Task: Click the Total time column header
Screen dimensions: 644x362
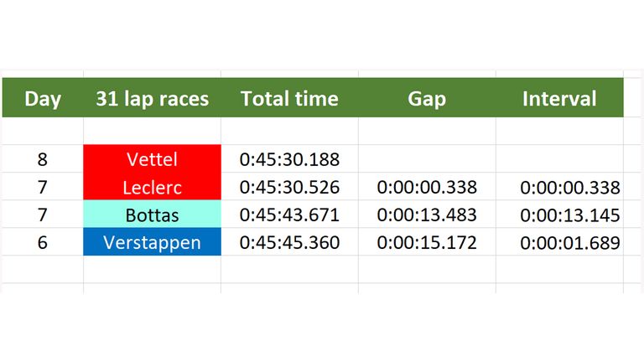Action: point(289,98)
